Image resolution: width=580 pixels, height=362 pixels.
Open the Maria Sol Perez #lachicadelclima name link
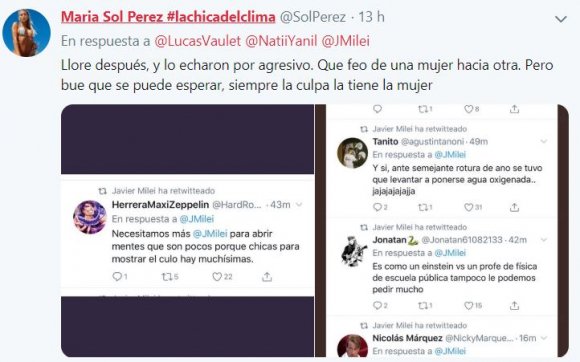[x=168, y=17]
